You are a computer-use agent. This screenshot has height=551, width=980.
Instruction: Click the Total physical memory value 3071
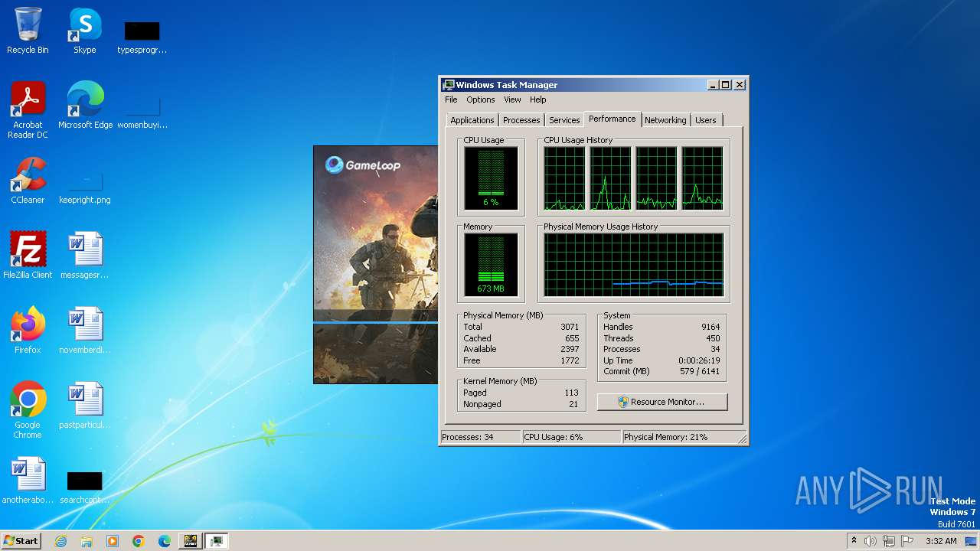tap(570, 327)
